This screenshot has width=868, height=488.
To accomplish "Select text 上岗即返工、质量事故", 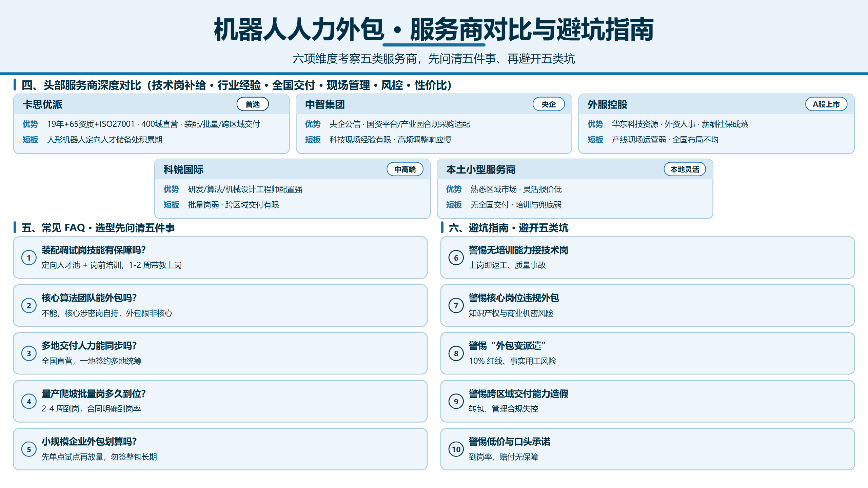I will [x=507, y=265].
